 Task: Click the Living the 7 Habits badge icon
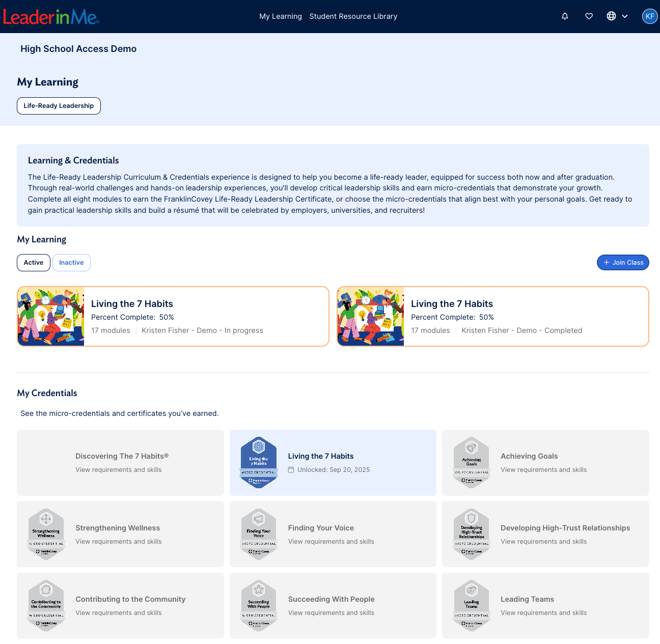click(259, 463)
